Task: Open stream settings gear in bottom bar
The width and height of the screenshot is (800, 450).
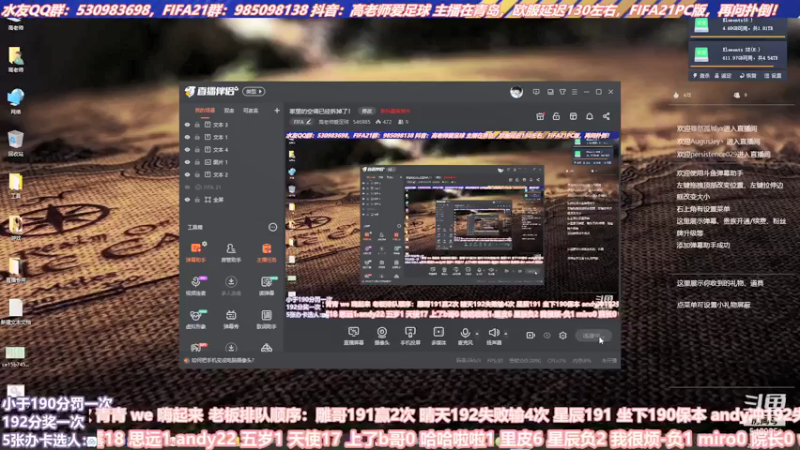Action: click(x=563, y=335)
